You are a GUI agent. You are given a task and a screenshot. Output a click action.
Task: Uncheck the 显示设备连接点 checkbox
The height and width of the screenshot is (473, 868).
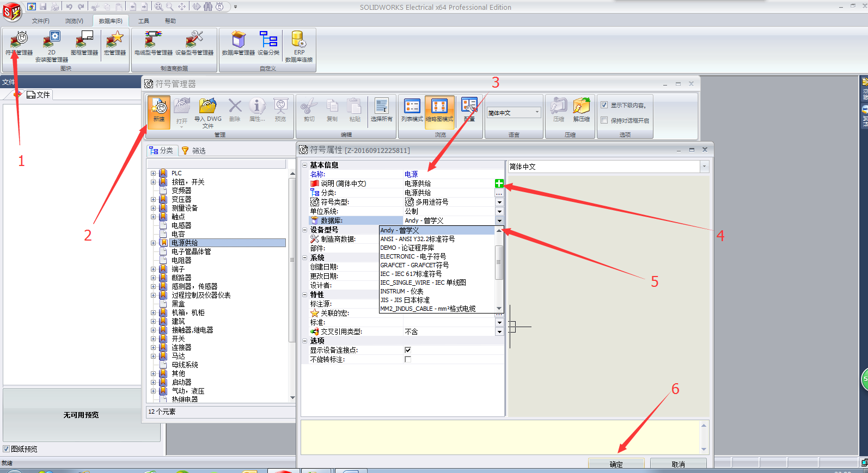tap(408, 350)
